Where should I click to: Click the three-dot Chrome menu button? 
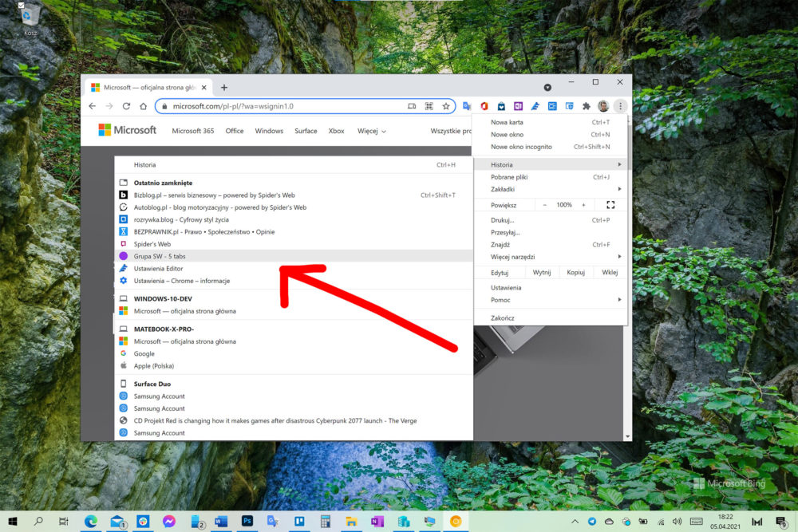(x=620, y=106)
